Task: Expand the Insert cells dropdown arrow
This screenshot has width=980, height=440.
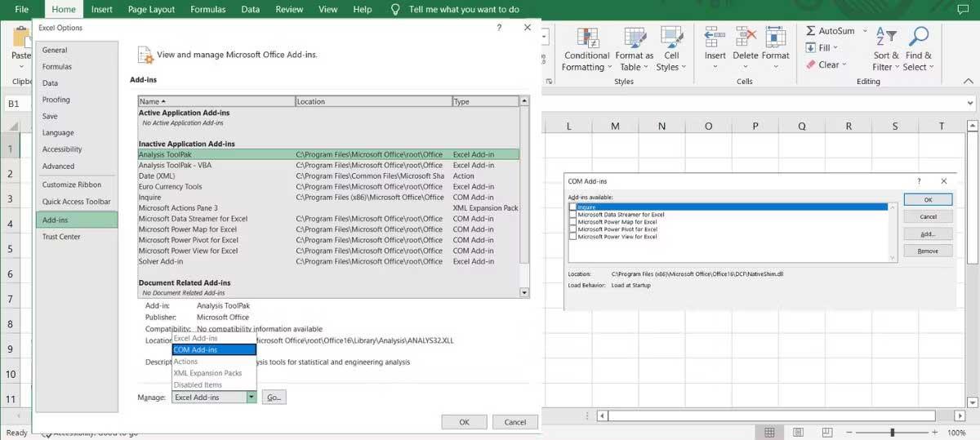Action: tap(715, 68)
